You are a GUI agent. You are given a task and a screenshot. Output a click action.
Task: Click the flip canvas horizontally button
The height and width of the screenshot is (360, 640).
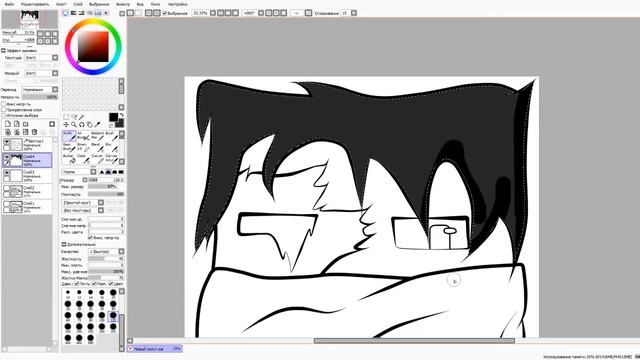[x=308, y=13]
